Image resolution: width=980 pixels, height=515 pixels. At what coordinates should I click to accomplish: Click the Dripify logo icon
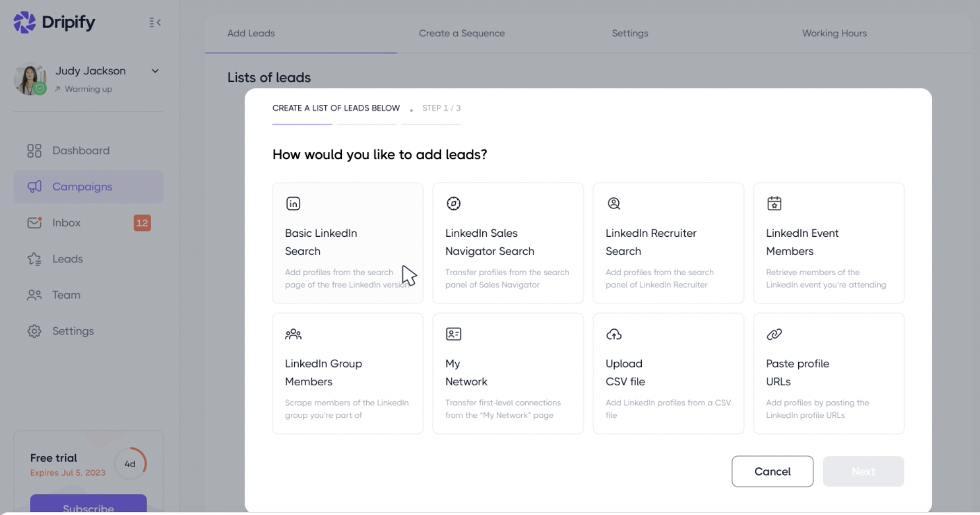[24, 22]
